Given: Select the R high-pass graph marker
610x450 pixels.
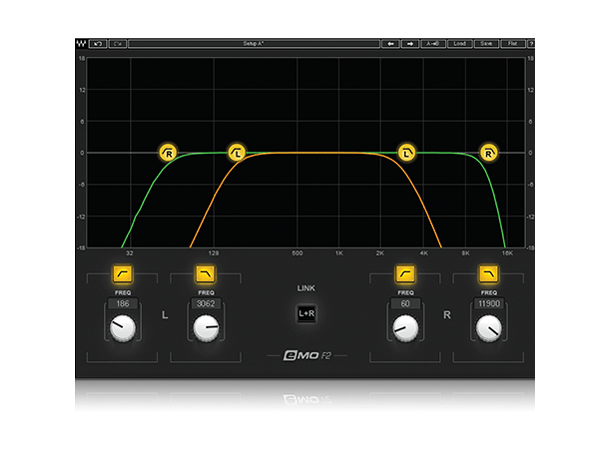Looking at the screenshot, I should click(x=168, y=153).
